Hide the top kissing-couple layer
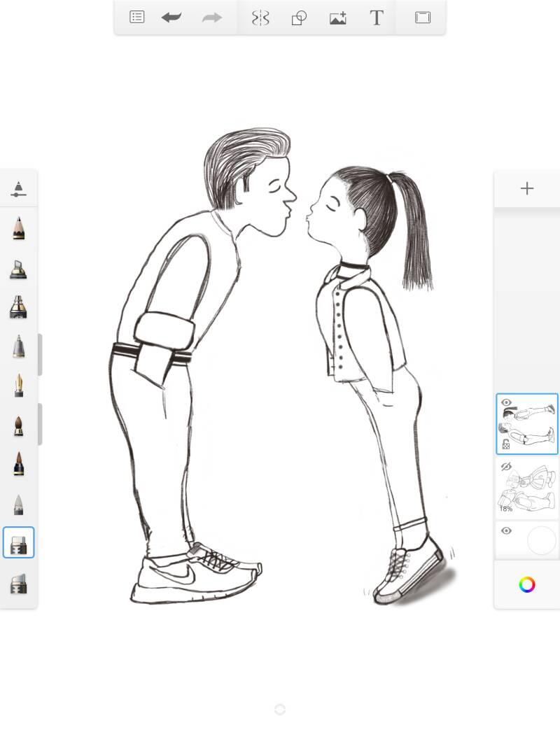 click(506, 403)
